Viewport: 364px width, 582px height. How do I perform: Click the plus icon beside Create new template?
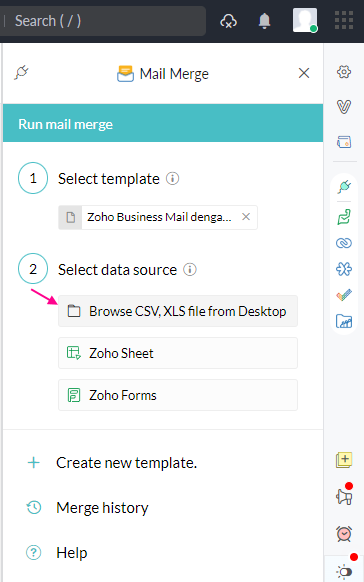click(x=34, y=462)
